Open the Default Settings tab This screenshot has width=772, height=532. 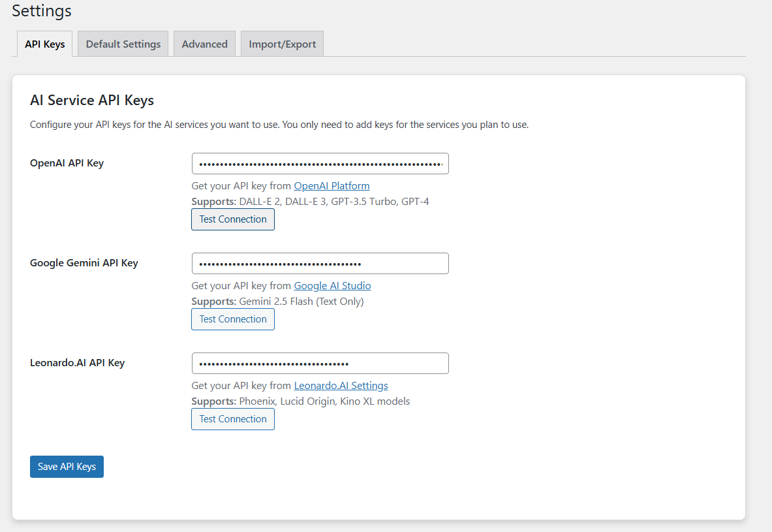123,44
